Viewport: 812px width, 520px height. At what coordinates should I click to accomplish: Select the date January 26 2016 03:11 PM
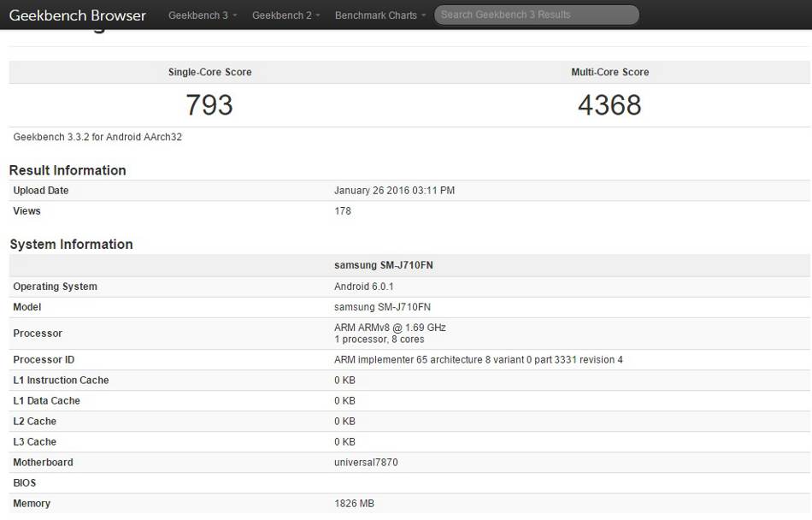(394, 191)
